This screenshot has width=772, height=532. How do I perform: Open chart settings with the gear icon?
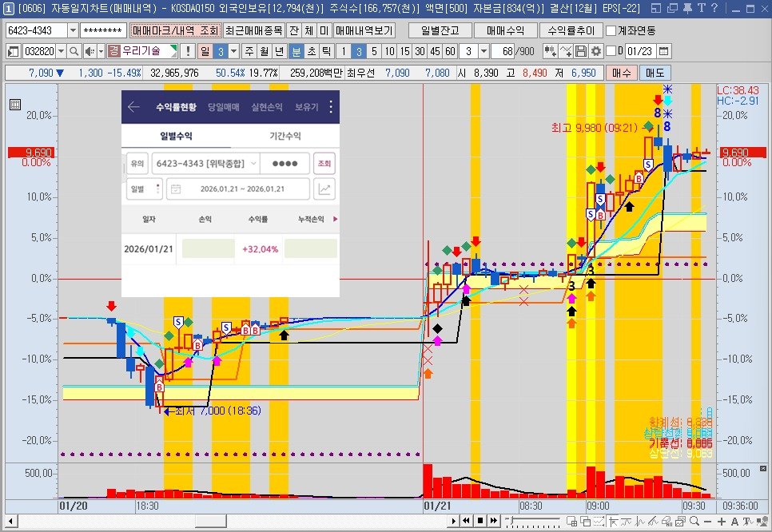[x=596, y=50]
